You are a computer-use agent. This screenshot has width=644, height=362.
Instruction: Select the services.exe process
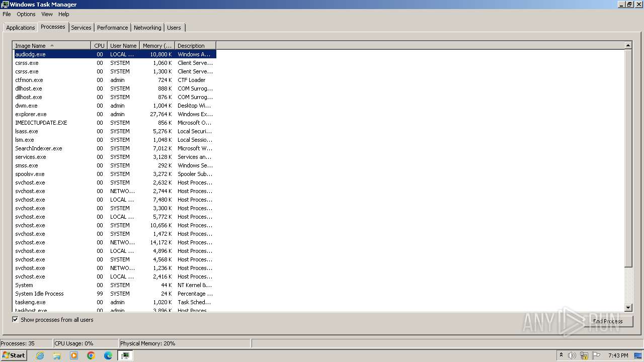coord(114,157)
